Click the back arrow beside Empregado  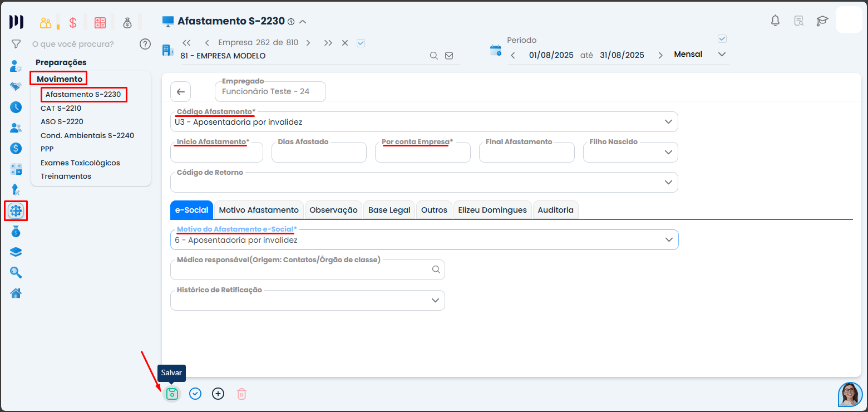[x=181, y=92]
